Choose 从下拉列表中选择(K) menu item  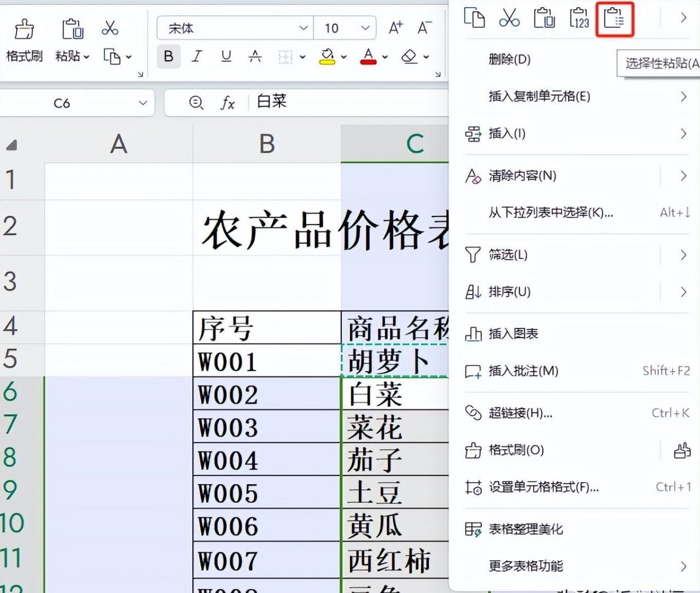577,213
